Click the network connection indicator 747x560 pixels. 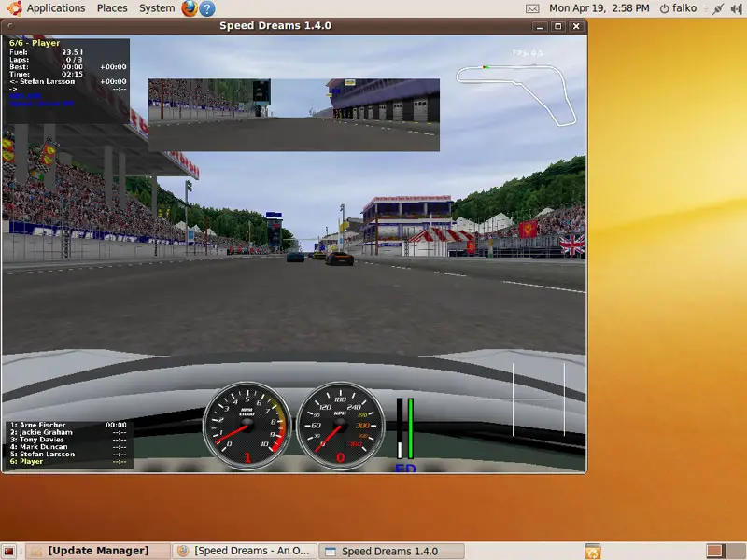coord(718,8)
